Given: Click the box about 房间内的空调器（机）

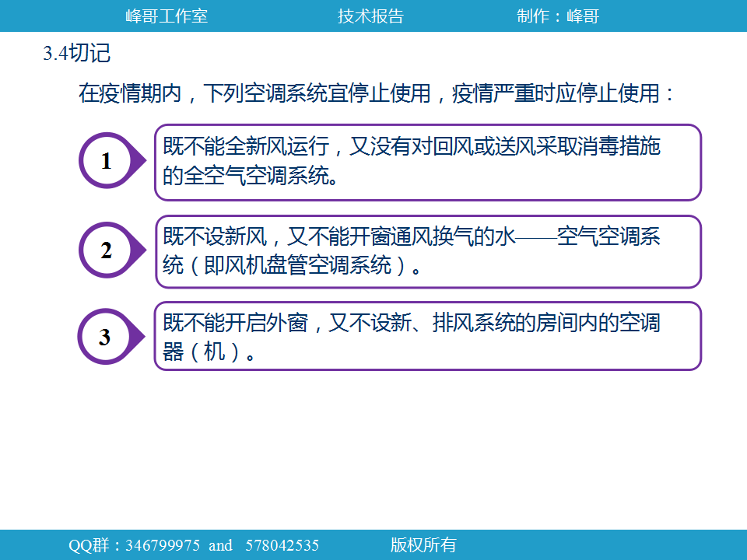Looking at the screenshot, I should [428, 336].
